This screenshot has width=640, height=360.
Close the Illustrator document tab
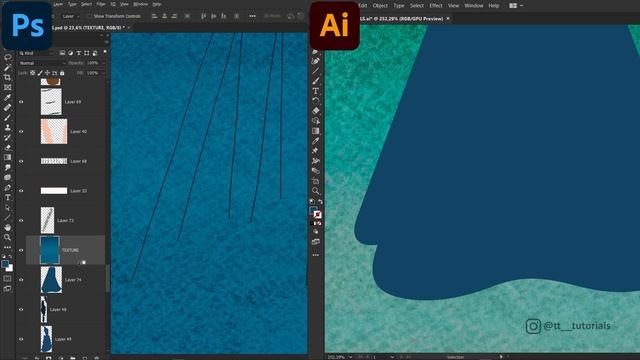[x=448, y=18]
